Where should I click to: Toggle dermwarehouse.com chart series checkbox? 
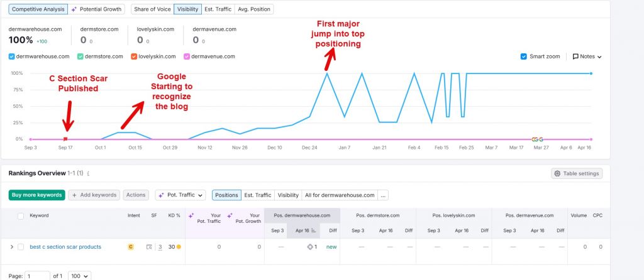(11, 57)
